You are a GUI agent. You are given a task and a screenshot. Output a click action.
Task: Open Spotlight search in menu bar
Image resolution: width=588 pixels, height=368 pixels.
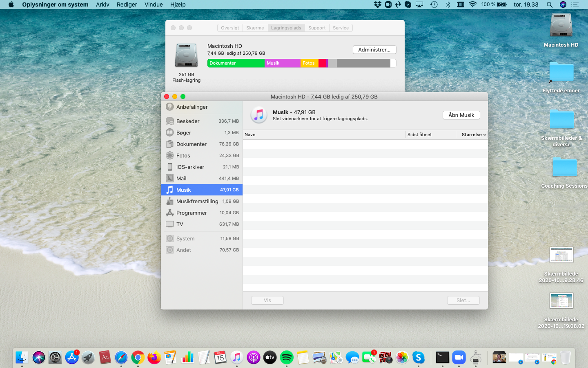(550, 4)
